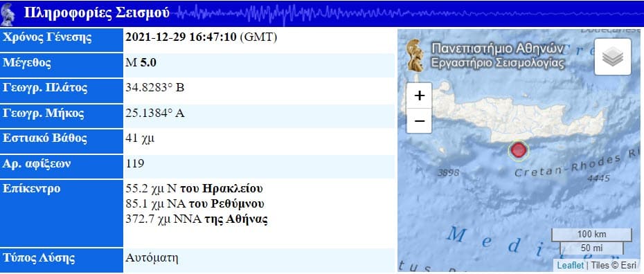Click the Tiles © Esri attribution text
Image resolution: width=644 pixels, height=274 pixels.
[x=614, y=266]
